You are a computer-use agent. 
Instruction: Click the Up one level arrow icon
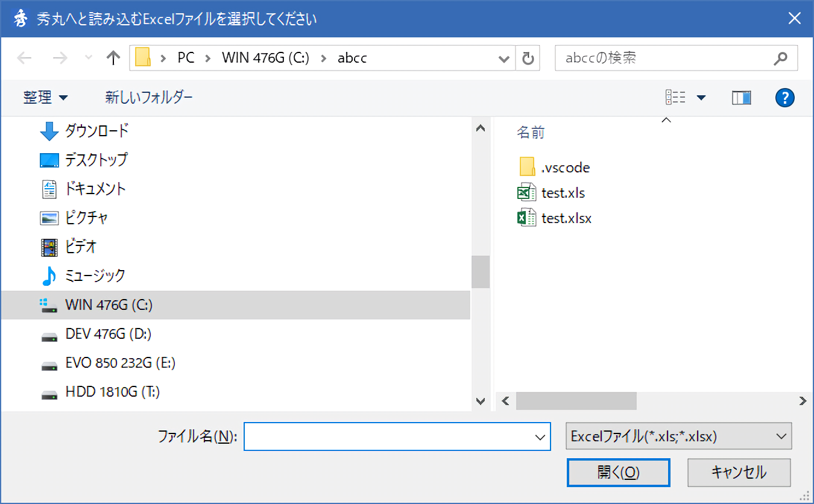[x=113, y=58]
